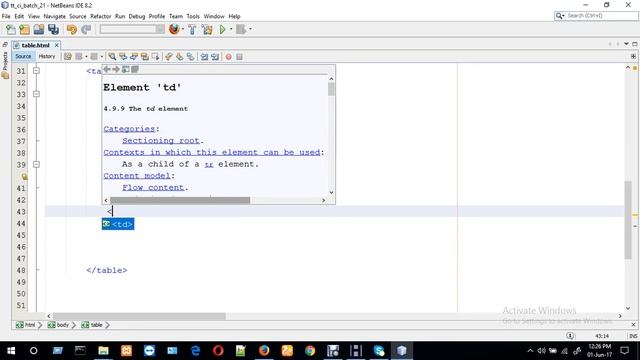Switch to the History view tab
This screenshot has width=640, height=360.
pyautogui.click(x=47, y=57)
